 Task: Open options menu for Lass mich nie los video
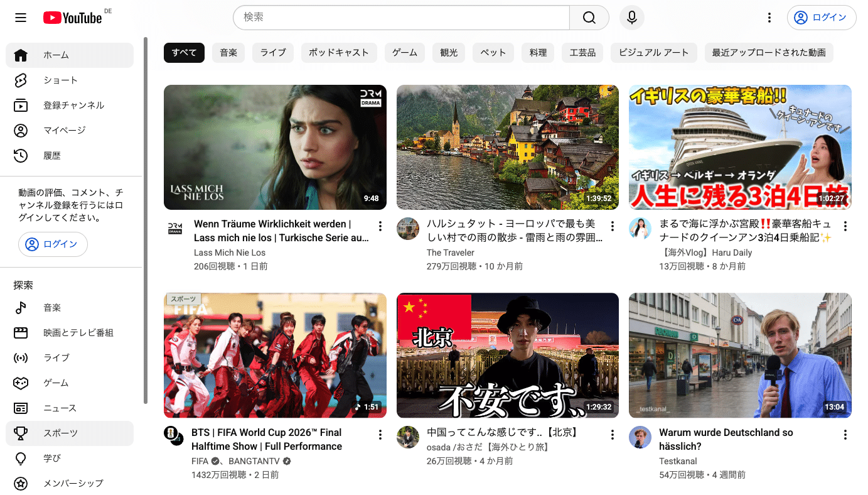(380, 226)
